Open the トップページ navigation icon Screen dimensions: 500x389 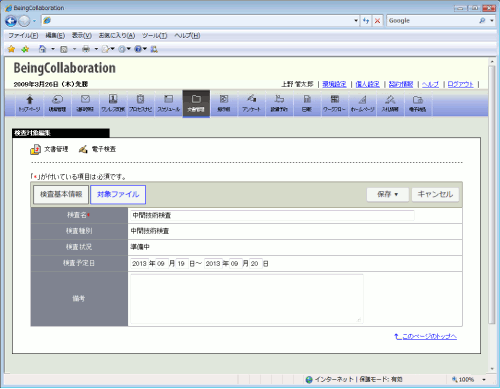30,104
